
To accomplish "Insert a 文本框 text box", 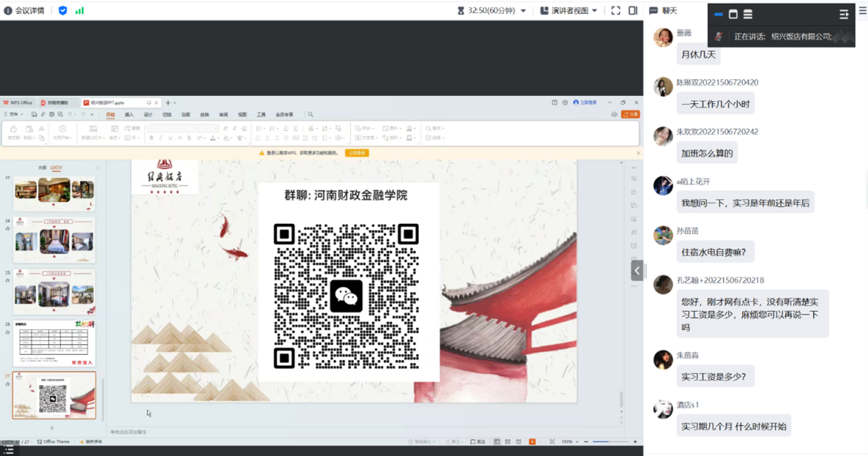I will point(367,138).
